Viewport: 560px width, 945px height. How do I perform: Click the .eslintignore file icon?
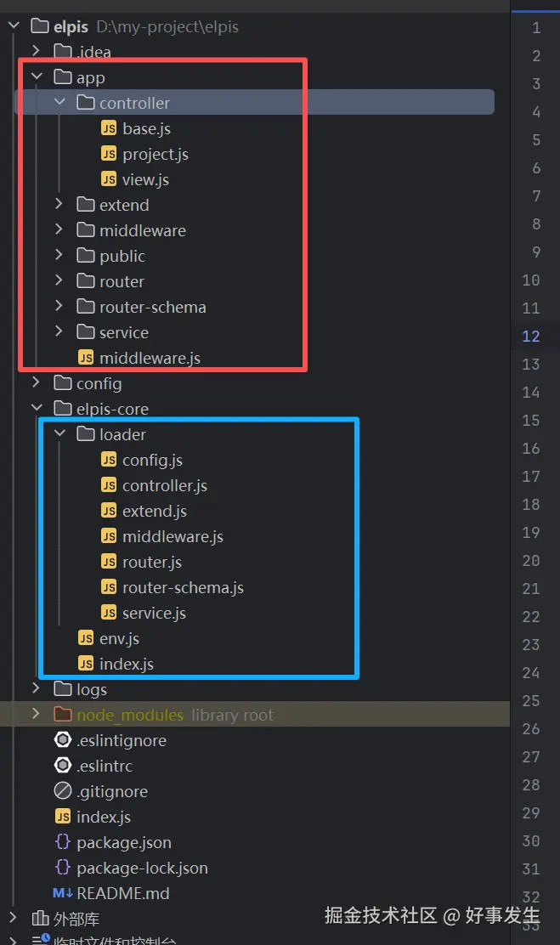pos(62,740)
